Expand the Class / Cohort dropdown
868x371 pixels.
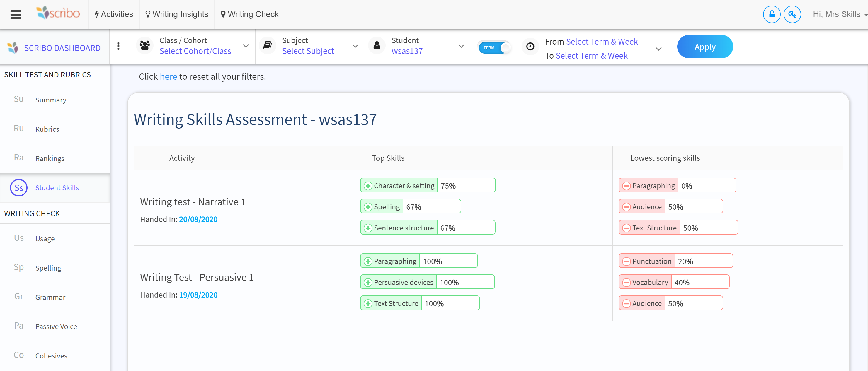click(246, 46)
